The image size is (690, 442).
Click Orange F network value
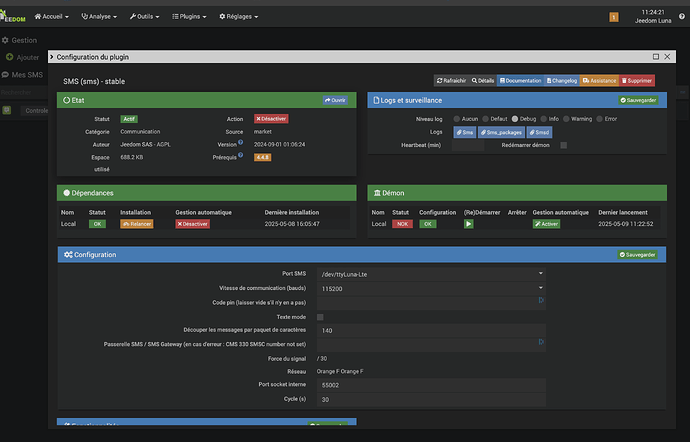(340, 372)
